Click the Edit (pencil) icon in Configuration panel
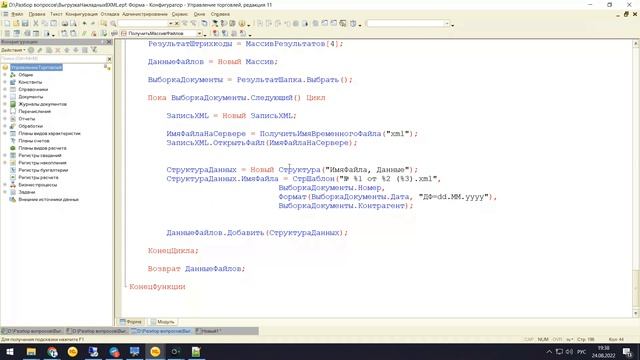640x360 pixels. pos(40,50)
